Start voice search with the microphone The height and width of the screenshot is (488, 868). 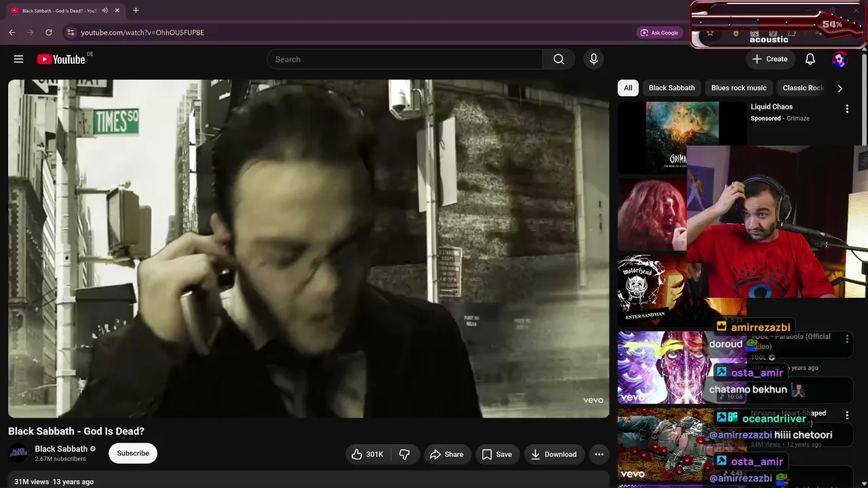coord(593,59)
